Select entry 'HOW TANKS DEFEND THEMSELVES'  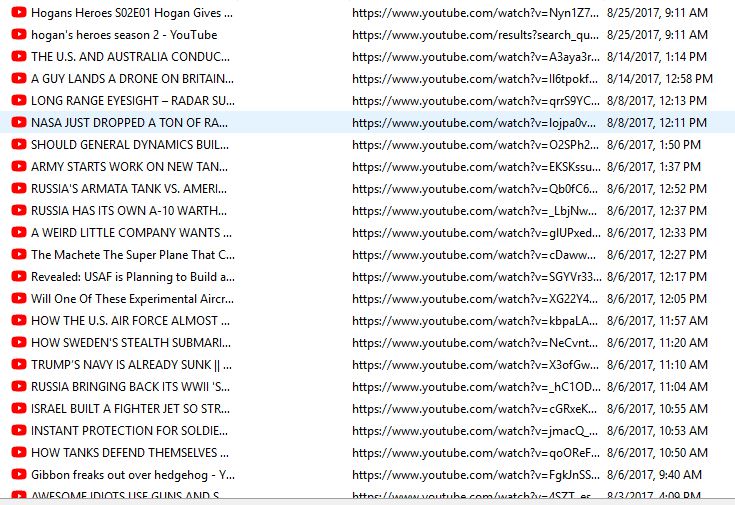(130, 453)
